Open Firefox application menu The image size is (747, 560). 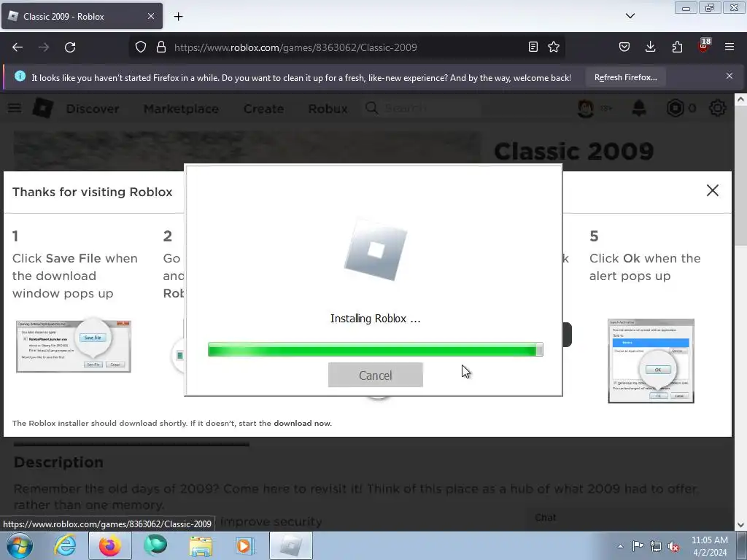click(729, 47)
